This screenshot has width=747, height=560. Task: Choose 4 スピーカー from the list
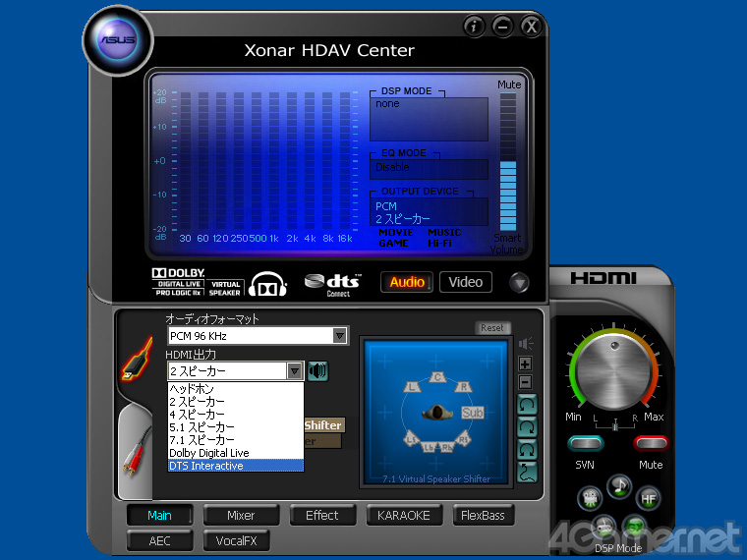(x=236, y=415)
